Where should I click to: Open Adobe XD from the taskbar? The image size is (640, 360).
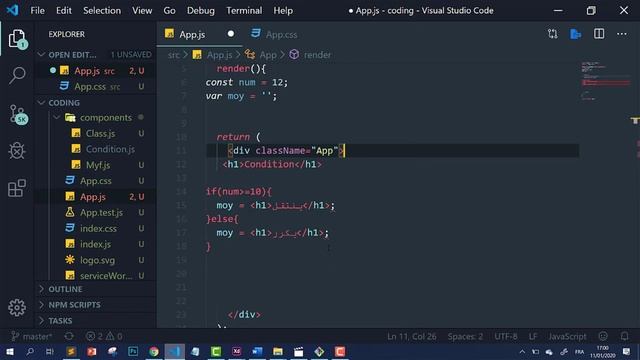pos(237,351)
